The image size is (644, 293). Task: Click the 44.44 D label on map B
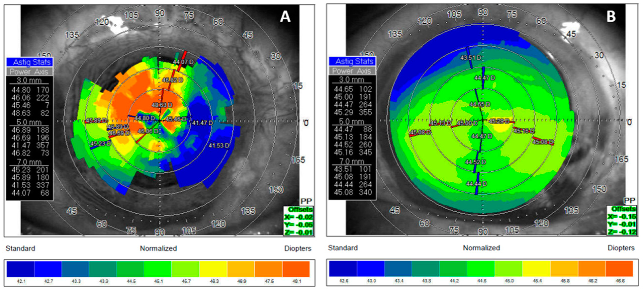tap(476, 184)
